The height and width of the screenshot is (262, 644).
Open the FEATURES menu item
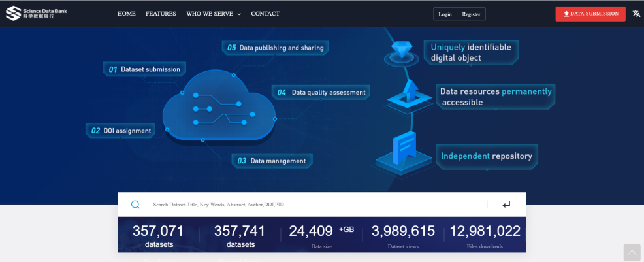pos(161,14)
